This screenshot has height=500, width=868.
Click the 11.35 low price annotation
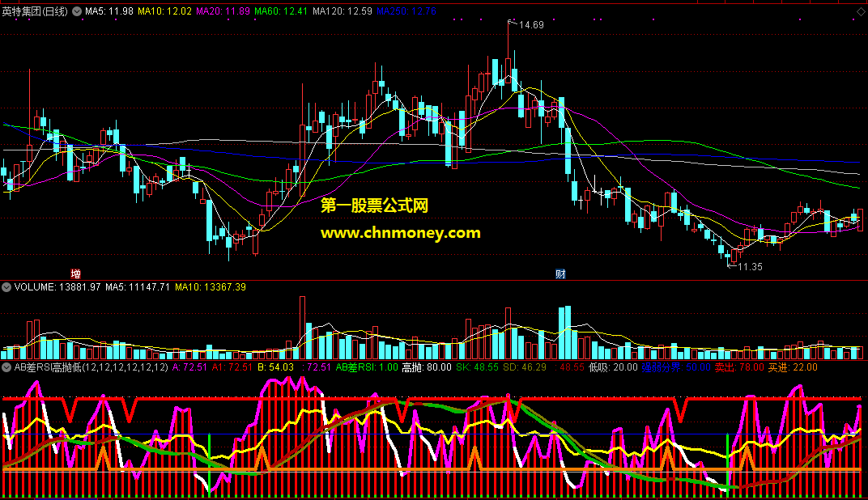point(750,267)
